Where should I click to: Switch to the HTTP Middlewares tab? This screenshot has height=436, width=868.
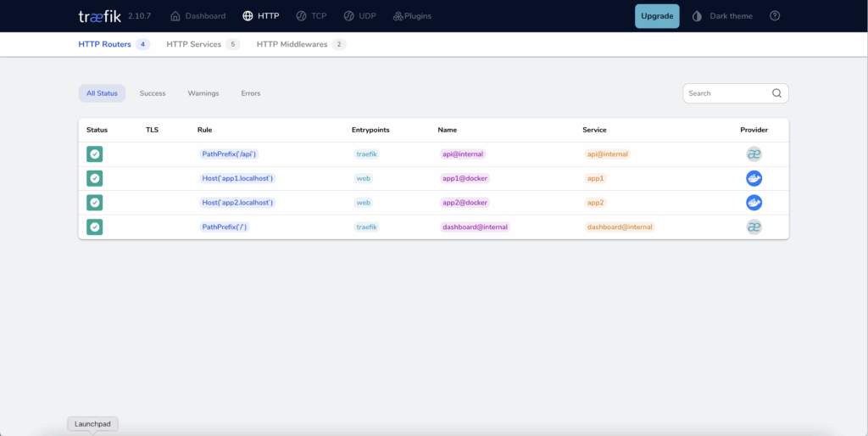click(301, 44)
